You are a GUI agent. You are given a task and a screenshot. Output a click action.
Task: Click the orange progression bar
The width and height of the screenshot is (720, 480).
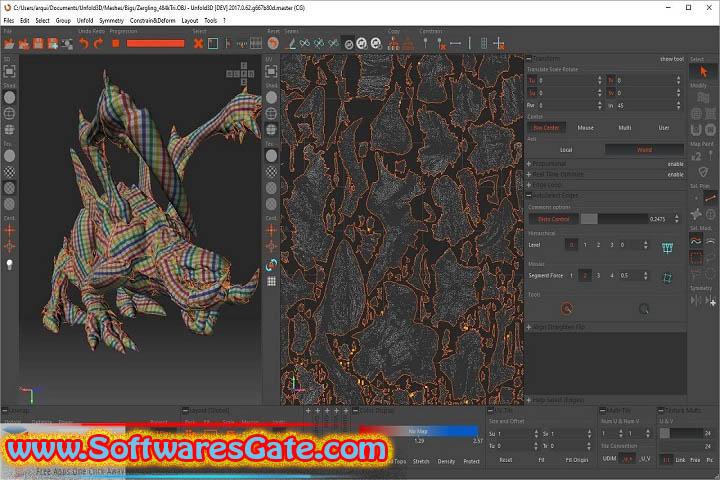click(x=155, y=43)
